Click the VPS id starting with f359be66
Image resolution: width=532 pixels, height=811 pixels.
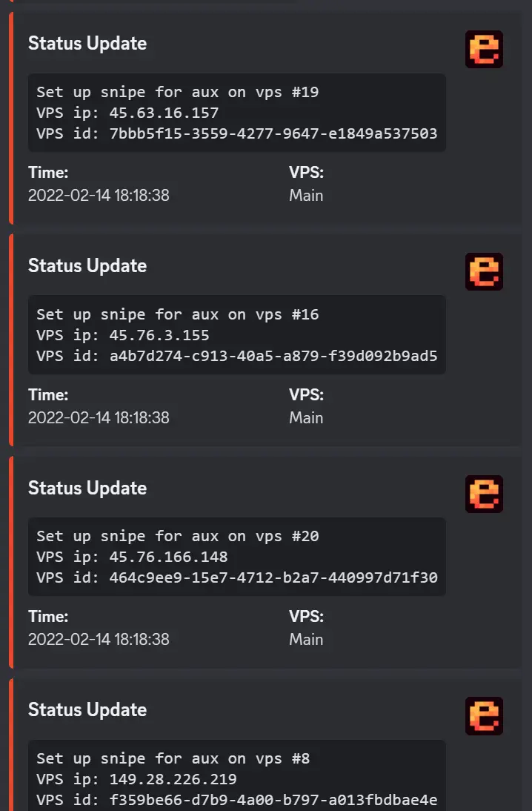point(236,800)
